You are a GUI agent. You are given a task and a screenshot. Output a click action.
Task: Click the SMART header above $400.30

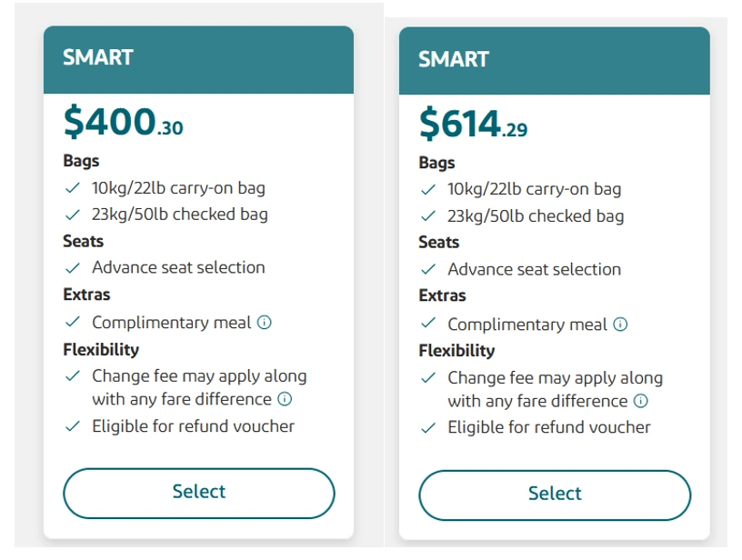click(x=98, y=57)
